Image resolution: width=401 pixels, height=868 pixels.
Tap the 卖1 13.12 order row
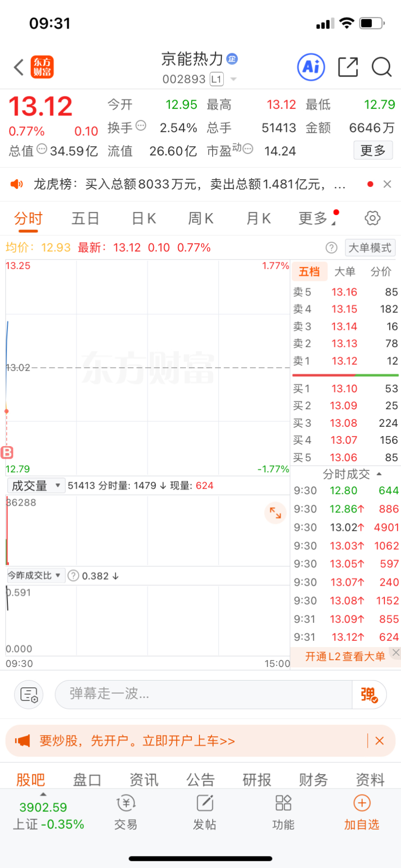point(345,361)
